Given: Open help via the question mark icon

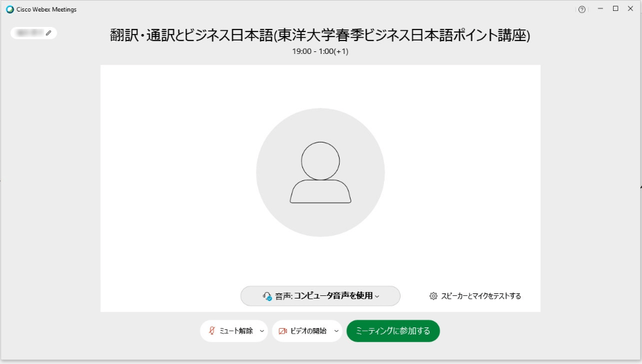Looking at the screenshot, I should (582, 9).
